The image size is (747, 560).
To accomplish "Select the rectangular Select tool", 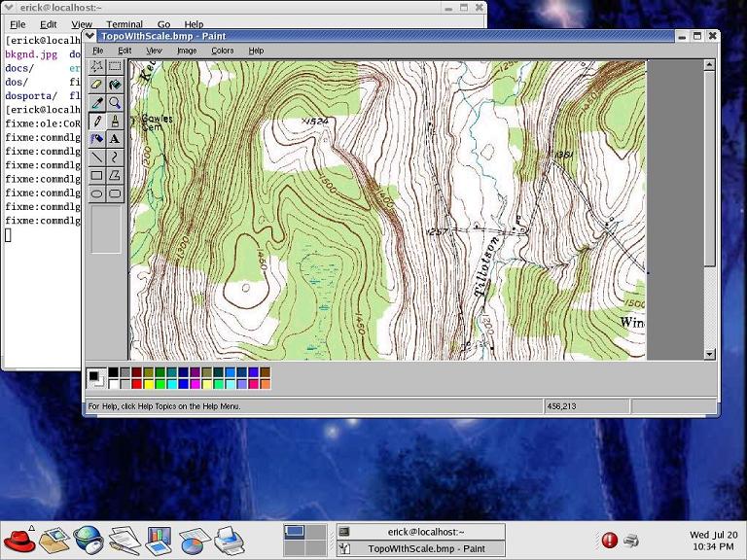I will 115,67.
